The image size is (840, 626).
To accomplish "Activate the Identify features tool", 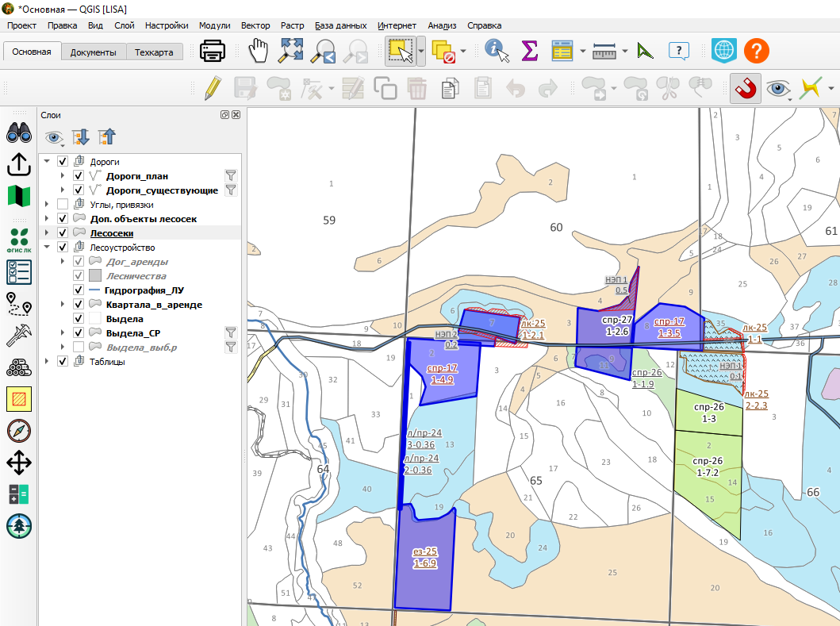I will pos(497,52).
